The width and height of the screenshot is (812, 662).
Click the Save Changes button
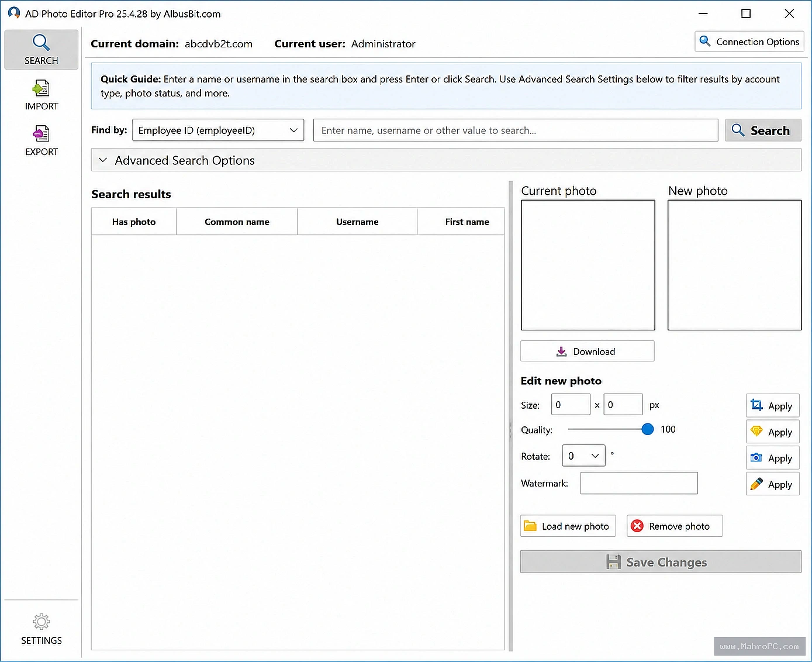pyautogui.click(x=661, y=561)
